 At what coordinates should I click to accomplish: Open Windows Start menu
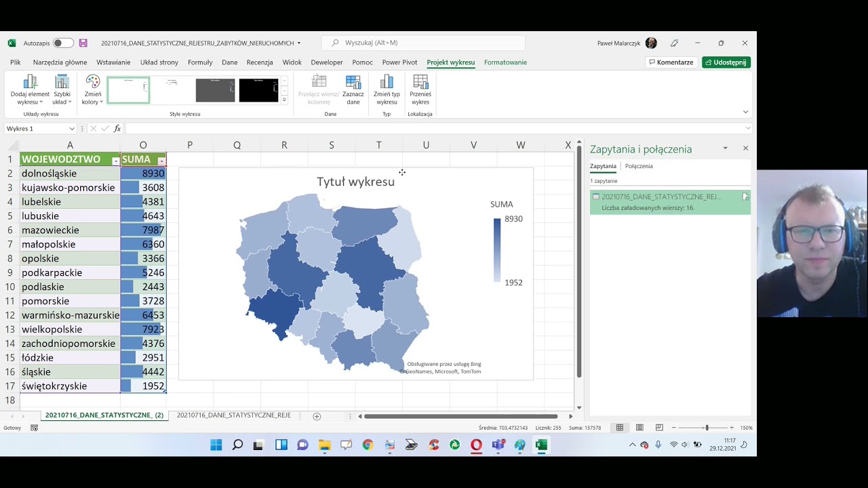click(216, 445)
